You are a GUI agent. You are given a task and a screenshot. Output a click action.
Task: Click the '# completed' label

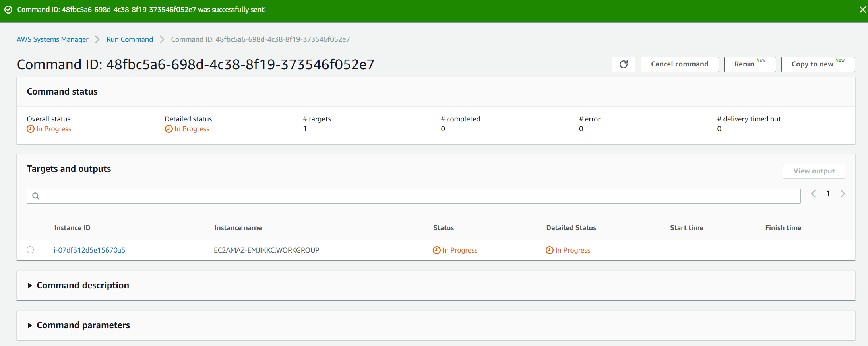click(461, 119)
